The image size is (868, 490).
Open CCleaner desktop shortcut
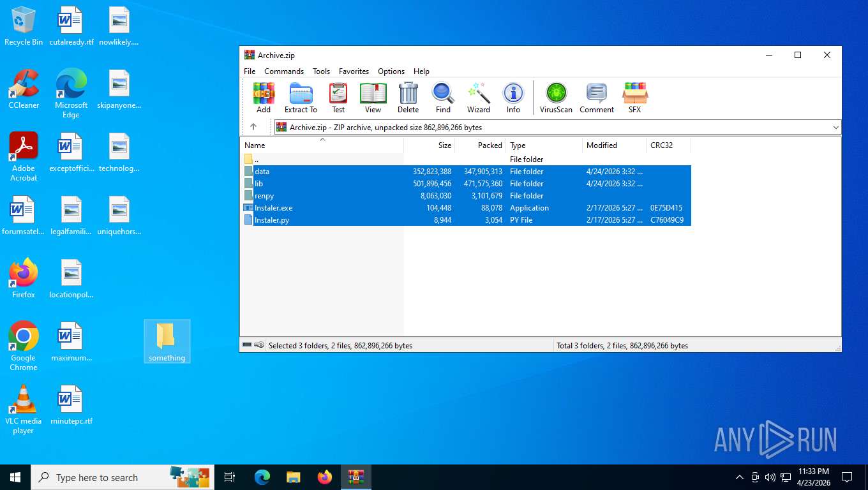pos(24,89)
